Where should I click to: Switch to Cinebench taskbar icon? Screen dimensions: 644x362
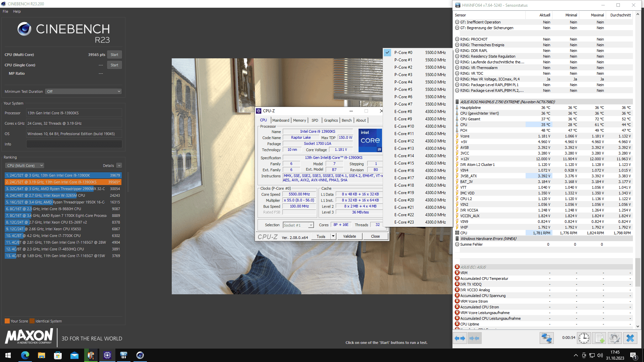[x=140, y=355]
